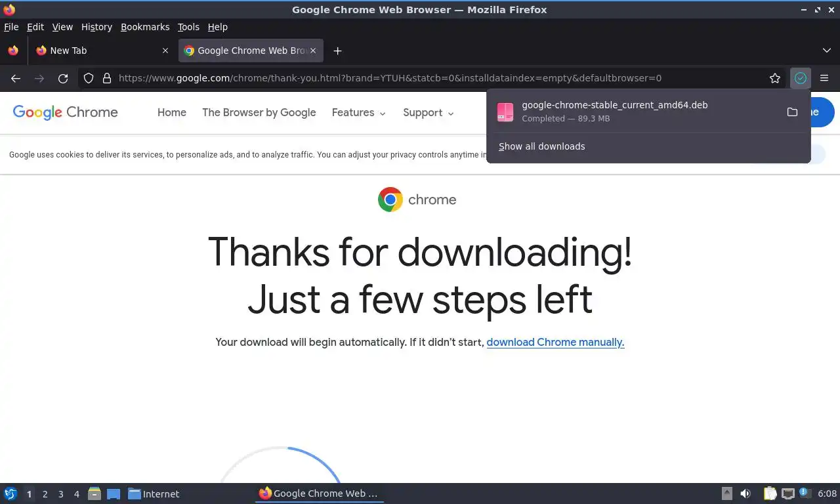Click the clock showing 6:08

coord(827,493)
